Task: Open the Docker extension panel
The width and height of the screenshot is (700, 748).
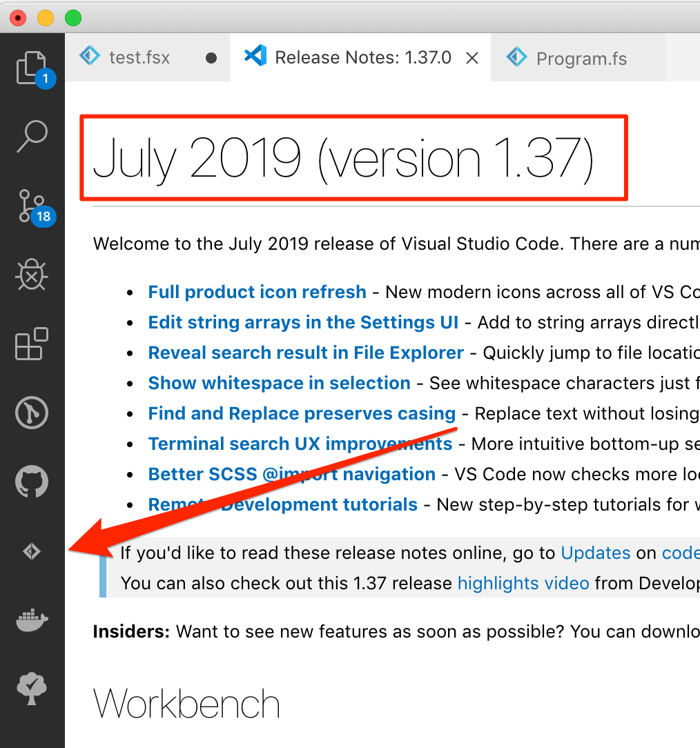Action: [x=32, y=620]
